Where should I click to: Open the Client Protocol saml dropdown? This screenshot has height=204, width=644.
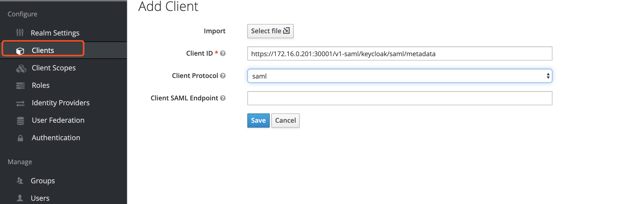click(x=400, y=76)
